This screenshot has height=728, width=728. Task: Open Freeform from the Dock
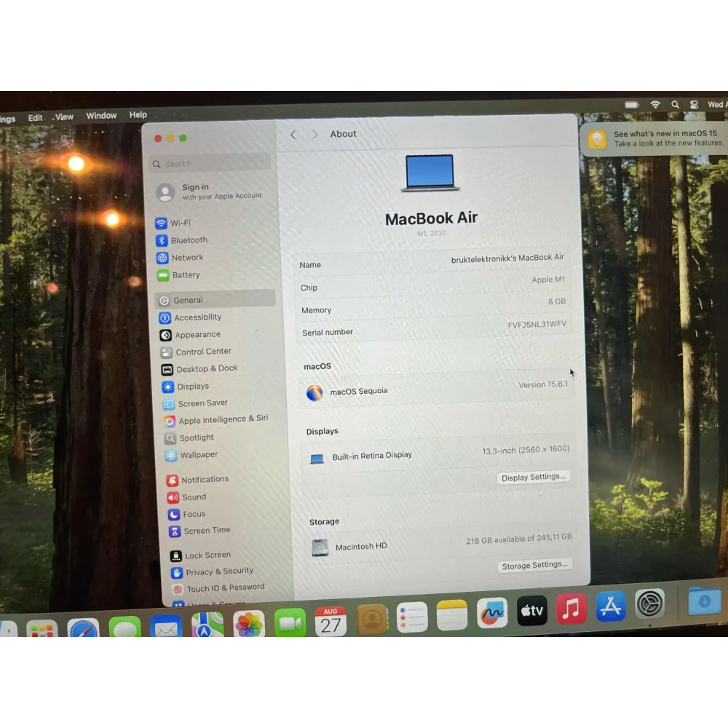[492, 612]
